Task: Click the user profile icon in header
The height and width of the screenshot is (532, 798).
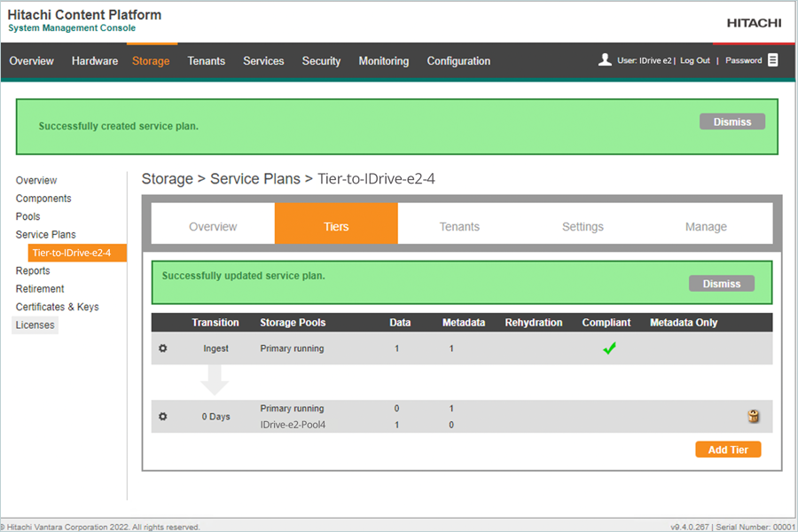Action: (x=605, y=60)
